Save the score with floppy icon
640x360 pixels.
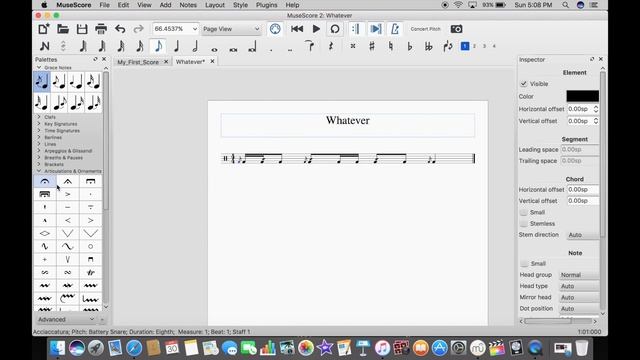point(82,29)
